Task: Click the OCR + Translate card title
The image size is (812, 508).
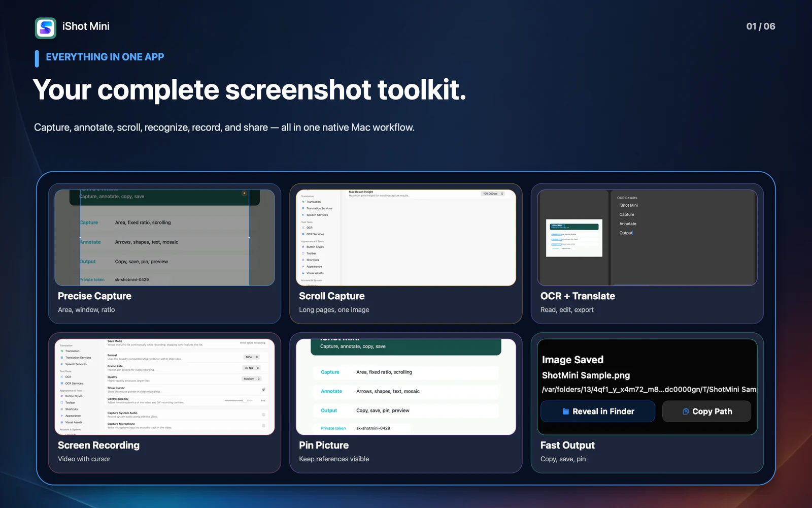Action: pos(578,296)
